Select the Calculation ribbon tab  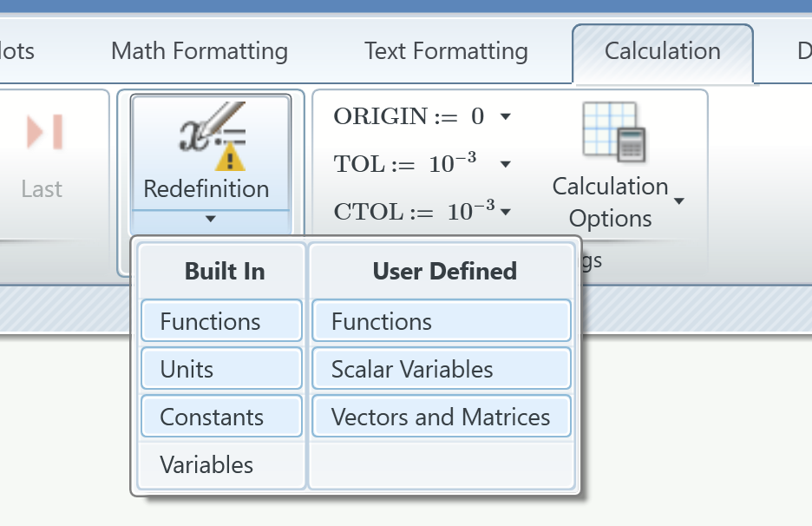coord(663,51)
